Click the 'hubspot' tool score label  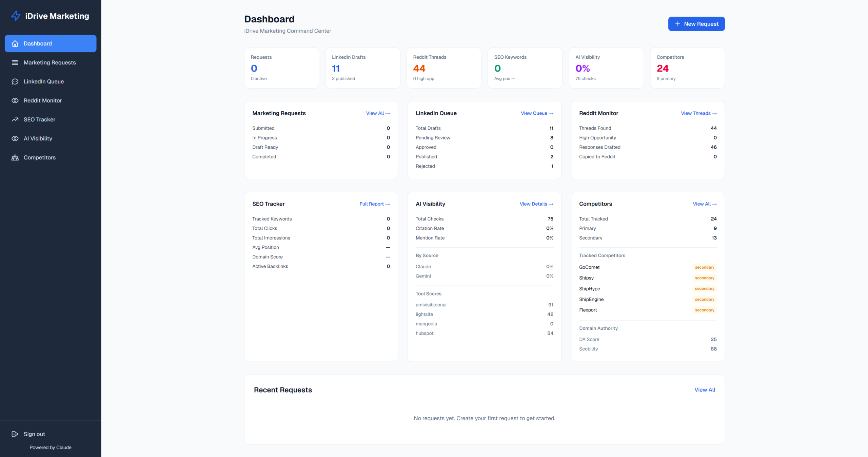(425, 334)
